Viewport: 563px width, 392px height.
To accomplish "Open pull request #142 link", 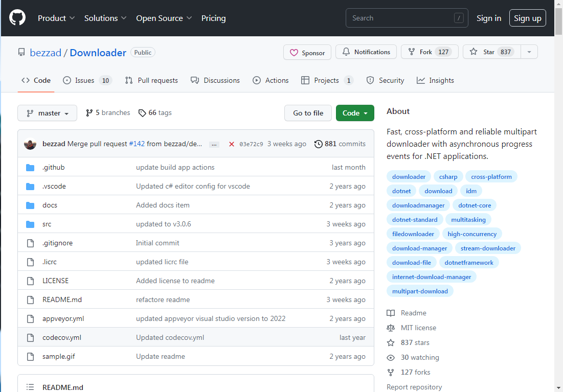I will [137, 144].
